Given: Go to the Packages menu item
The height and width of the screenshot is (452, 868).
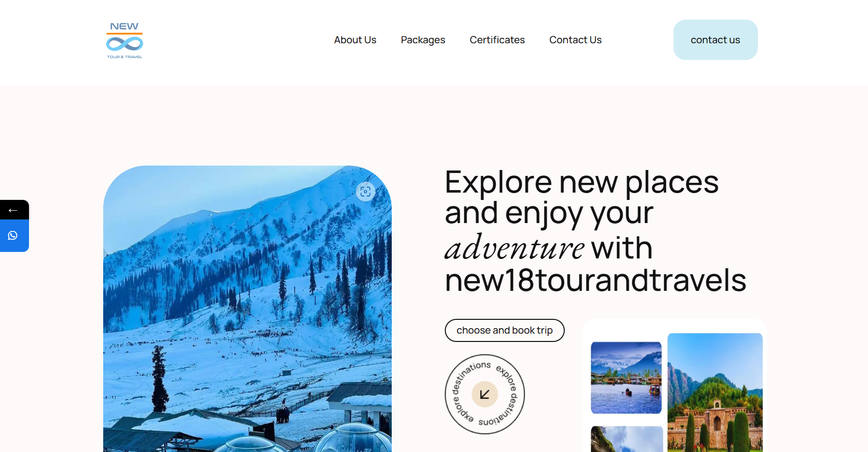Looking at the screenshot, I should tap(423, 40).
